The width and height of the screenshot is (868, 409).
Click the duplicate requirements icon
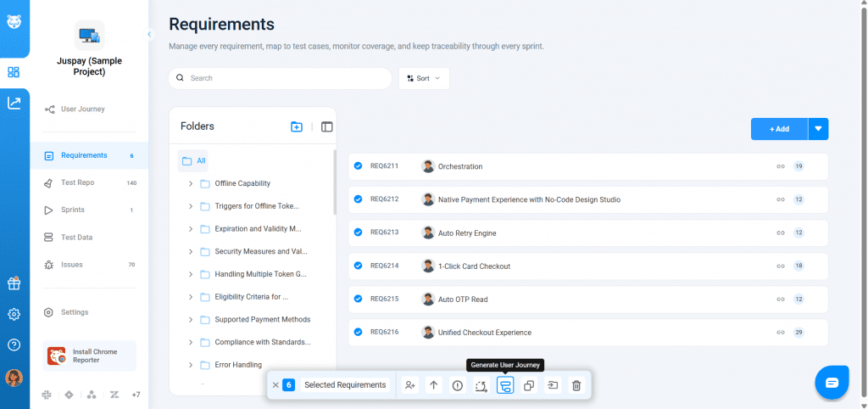click(528, 385)
